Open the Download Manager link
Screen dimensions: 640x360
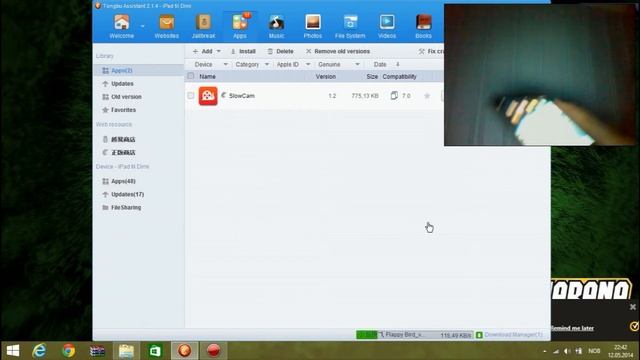coord(513,335)
